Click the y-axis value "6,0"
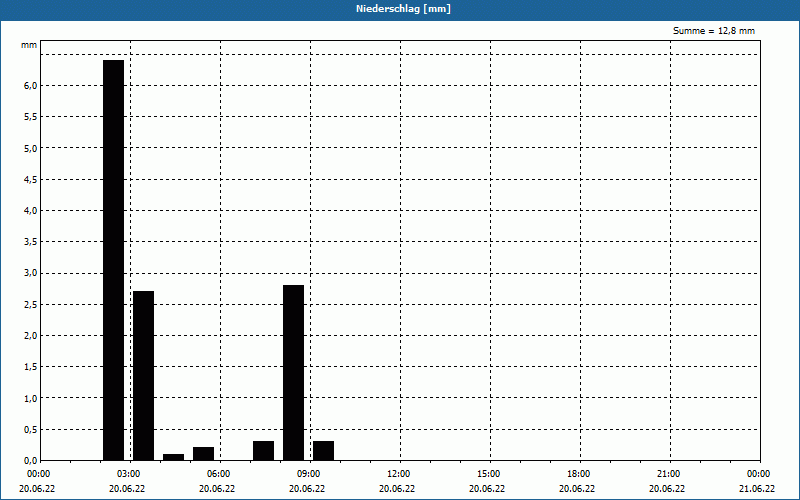 pyautogui.click(x=31, y=86)
